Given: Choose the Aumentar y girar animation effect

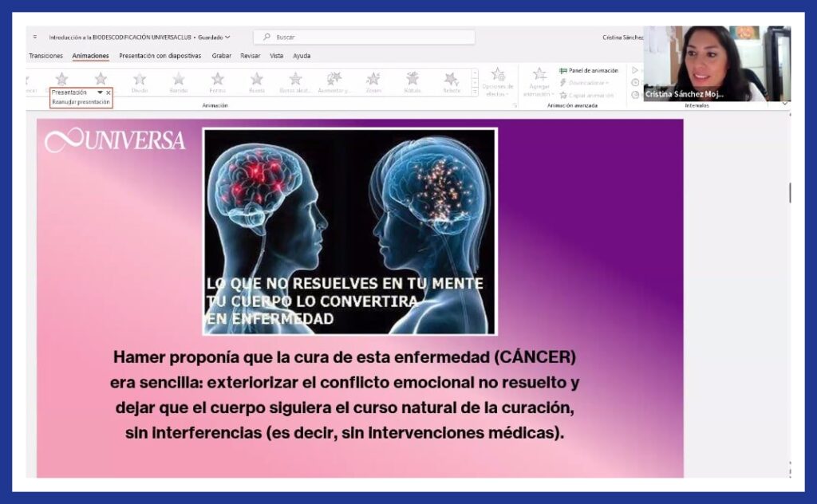Looking at the screenshot, I should pos(334,83).
